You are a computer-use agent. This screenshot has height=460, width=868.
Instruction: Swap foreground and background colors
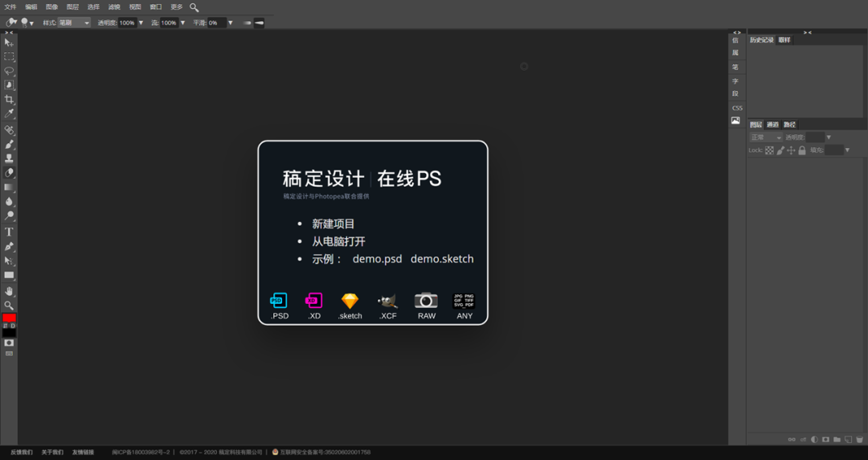click(6, 326)
